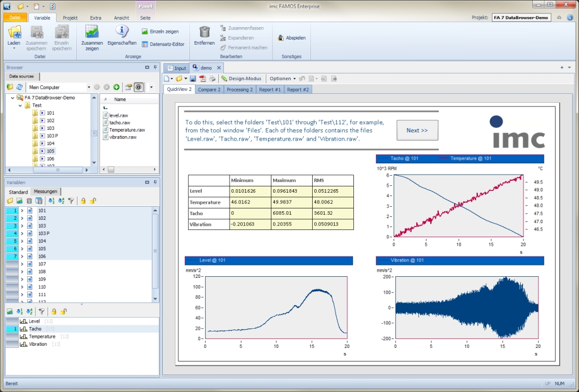Click the printer icon in panel toolbar

(x=213, y=79)
